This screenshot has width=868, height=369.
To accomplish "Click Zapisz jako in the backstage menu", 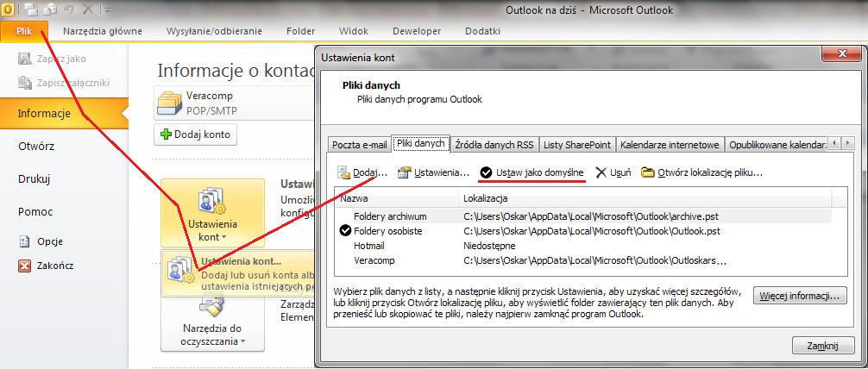I will 53,59.
